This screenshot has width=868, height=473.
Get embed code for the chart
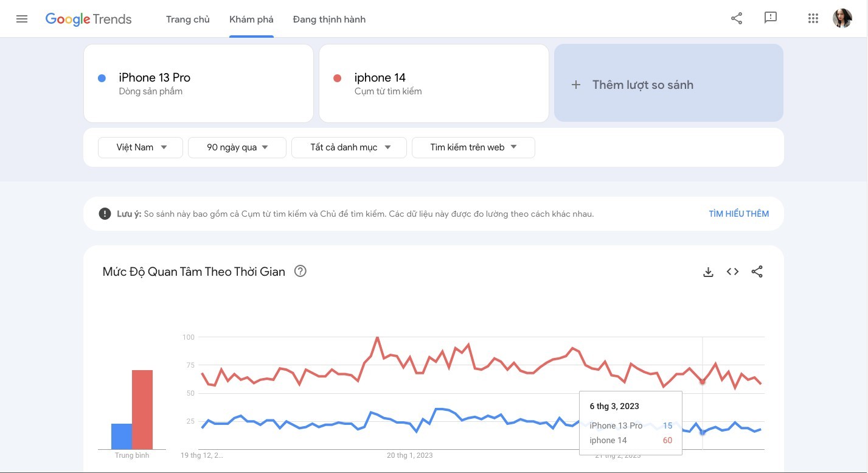[x=732, y=272]
